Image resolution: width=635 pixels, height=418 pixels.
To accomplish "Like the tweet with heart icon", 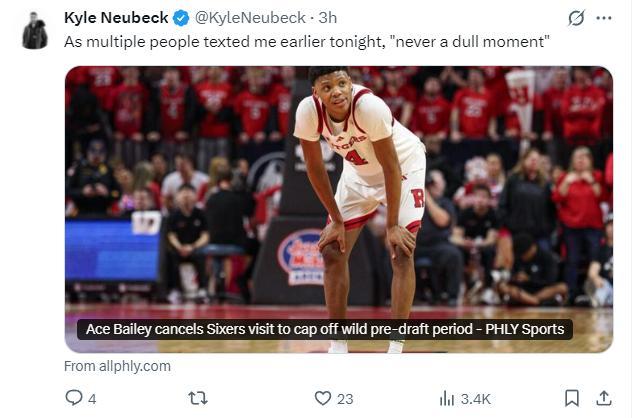I will (x=323, y=398).
